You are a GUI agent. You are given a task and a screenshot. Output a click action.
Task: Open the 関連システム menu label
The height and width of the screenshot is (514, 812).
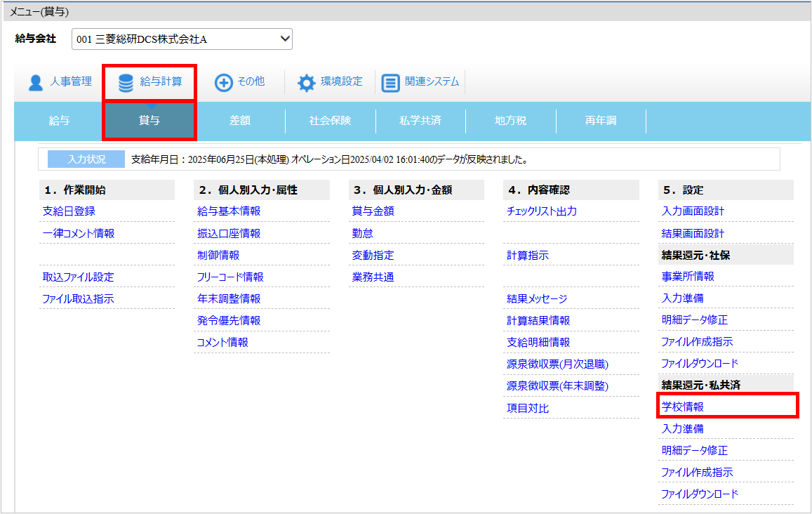click(432, 81)
